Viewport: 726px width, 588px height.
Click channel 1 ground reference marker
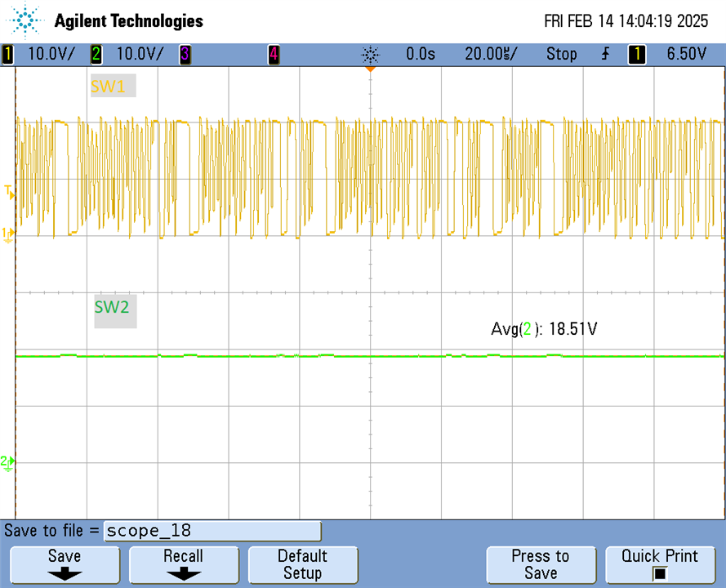(x=8, y=234)
